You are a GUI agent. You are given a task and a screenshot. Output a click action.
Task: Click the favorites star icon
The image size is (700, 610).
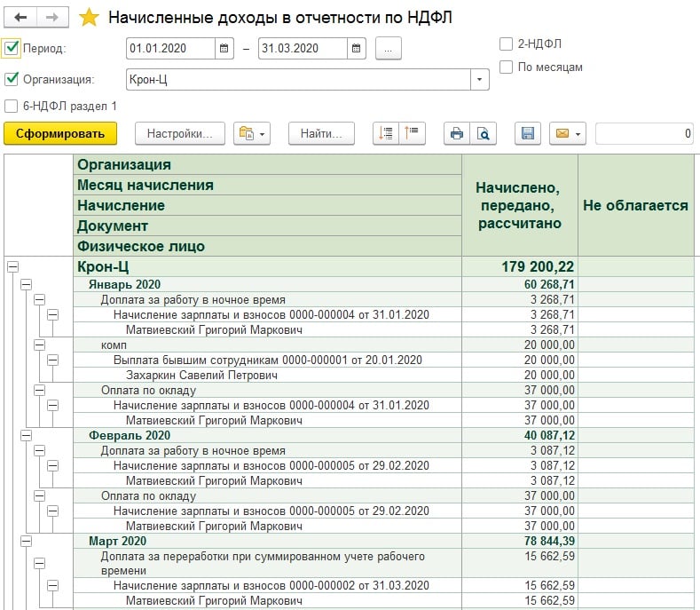tap(90, 18)
